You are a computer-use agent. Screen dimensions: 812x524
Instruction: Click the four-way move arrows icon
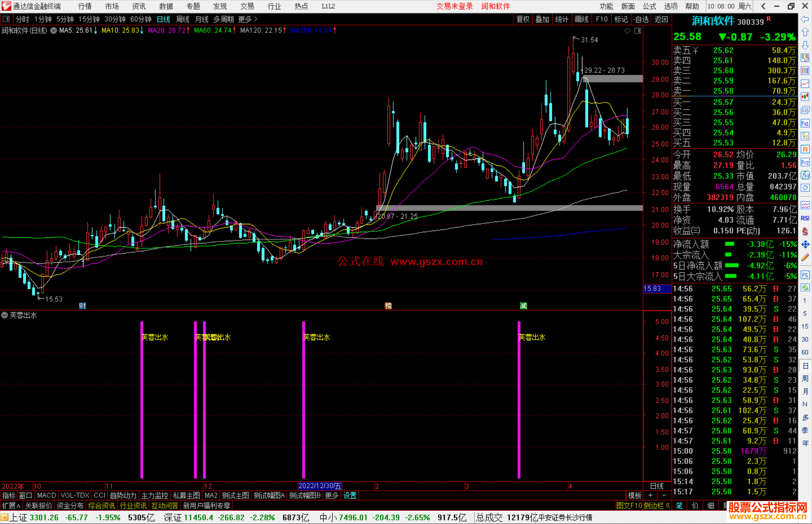click(x=805, y=245)
